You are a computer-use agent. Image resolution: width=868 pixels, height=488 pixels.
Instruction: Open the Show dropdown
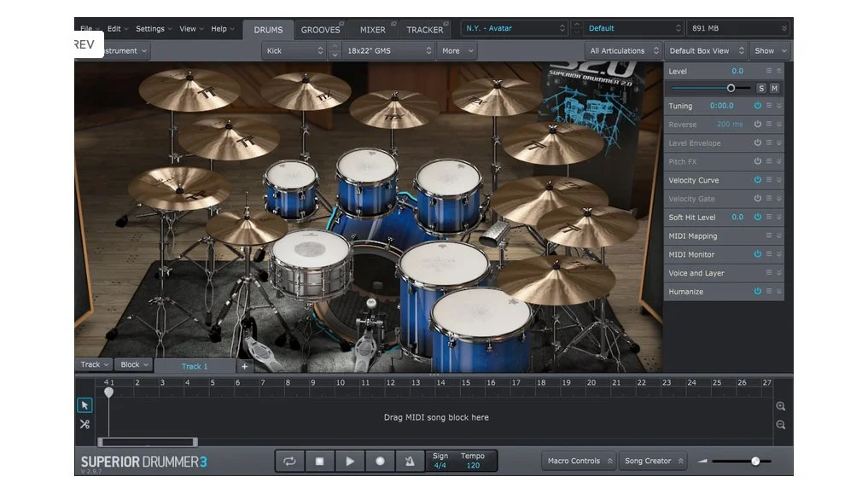pyautogui.click(x=770, y=51)
